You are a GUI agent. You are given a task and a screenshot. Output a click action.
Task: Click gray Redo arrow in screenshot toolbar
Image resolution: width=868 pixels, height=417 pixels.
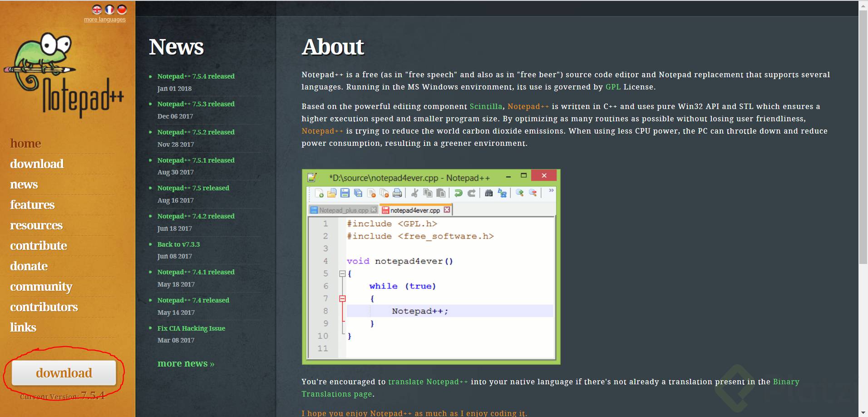(x=472, y=193)
